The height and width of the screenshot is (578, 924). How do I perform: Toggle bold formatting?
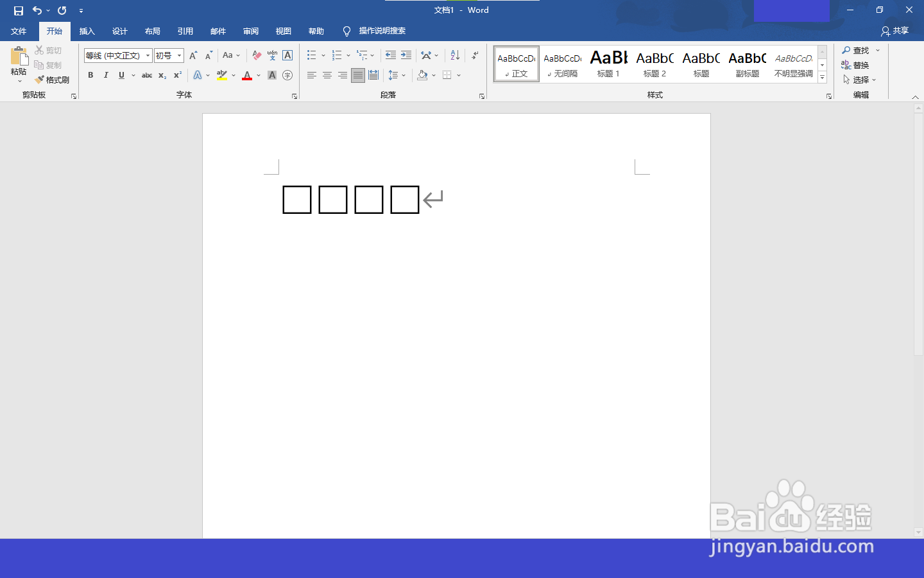(x=90, y=75)
